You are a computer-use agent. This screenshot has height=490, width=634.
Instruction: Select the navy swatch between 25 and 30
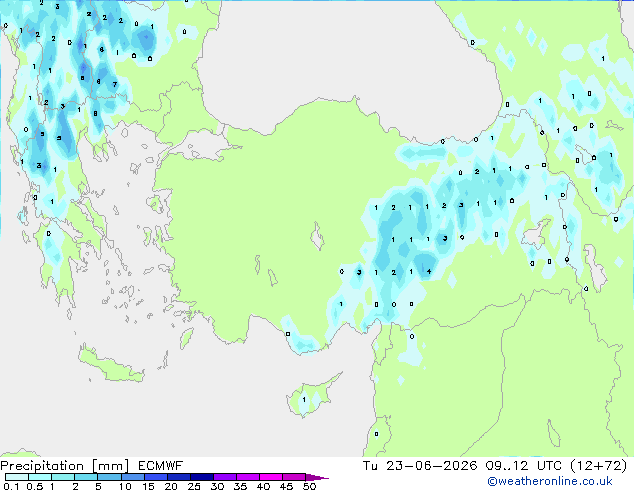coord(202,477)
